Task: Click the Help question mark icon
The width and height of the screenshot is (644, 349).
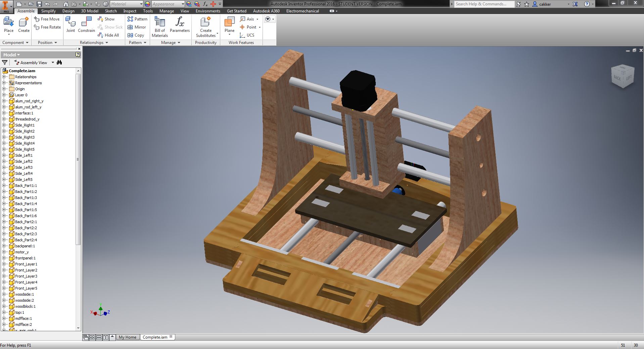Action: 587,4
